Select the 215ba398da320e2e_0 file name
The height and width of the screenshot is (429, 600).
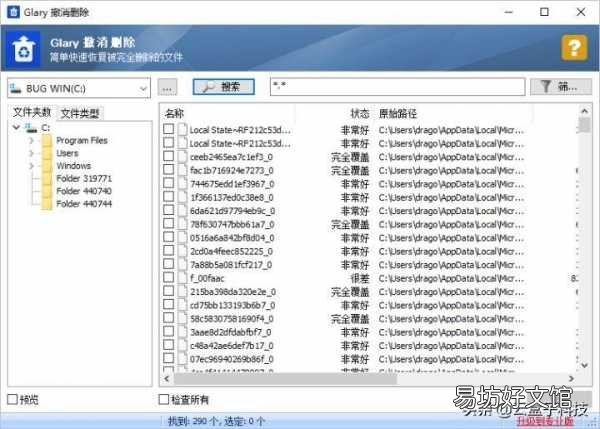click(x=233, y=292)
